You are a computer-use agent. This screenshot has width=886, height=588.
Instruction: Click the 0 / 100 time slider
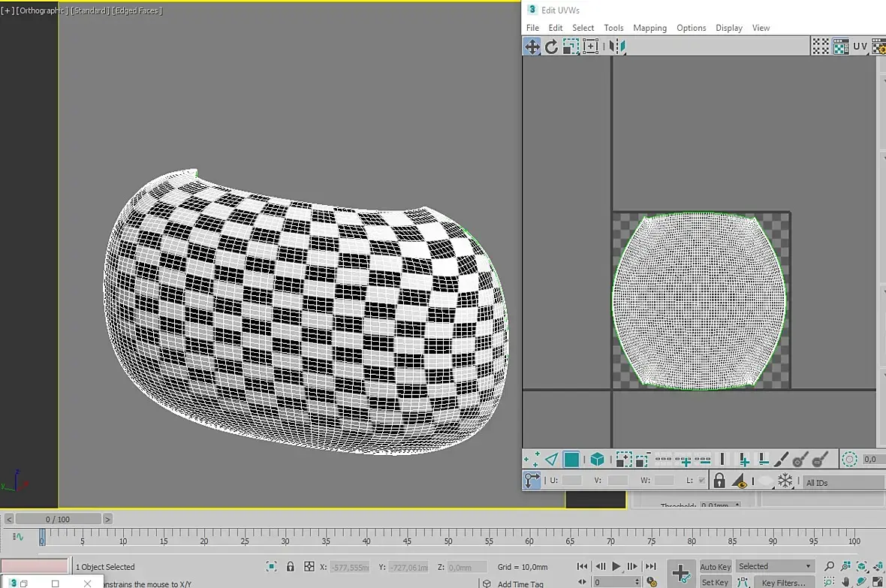[x=59, y=519]
